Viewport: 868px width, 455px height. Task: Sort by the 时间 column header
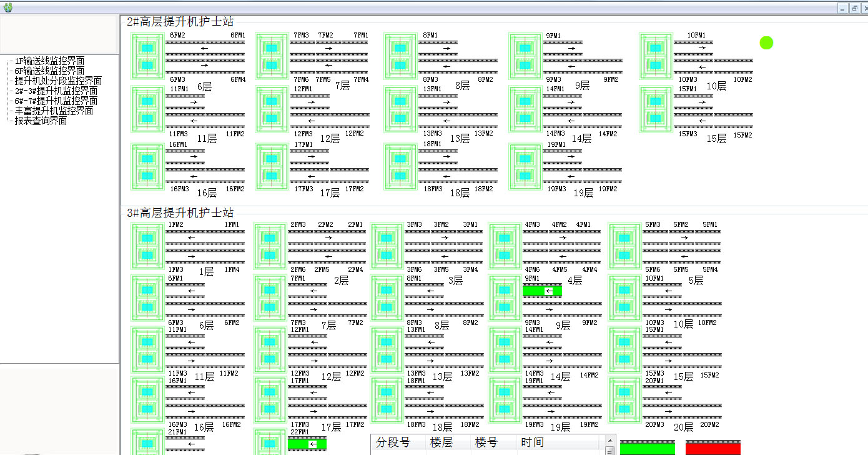coord(532,442)
